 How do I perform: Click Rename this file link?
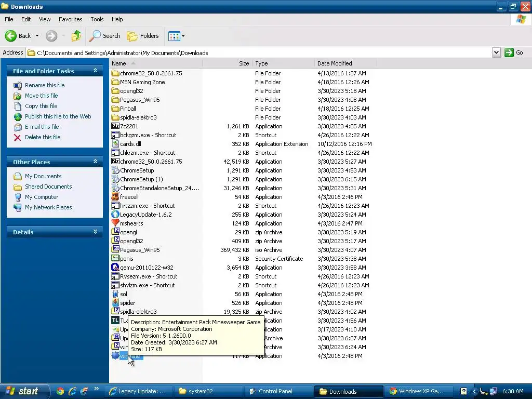(45, 85)
